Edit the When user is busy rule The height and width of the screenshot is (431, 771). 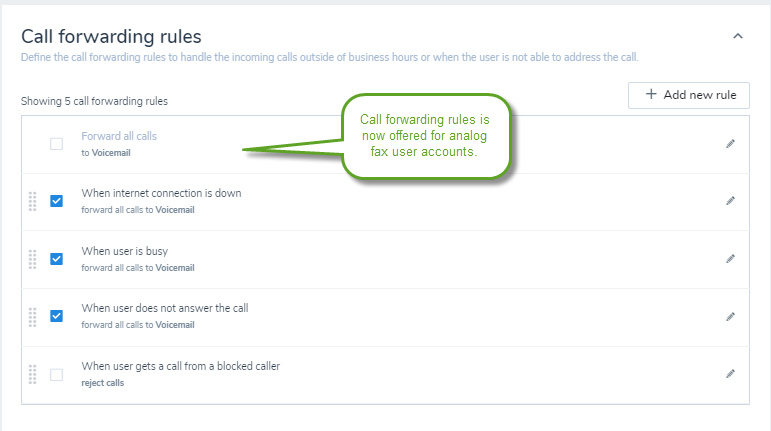pos(730,259)
